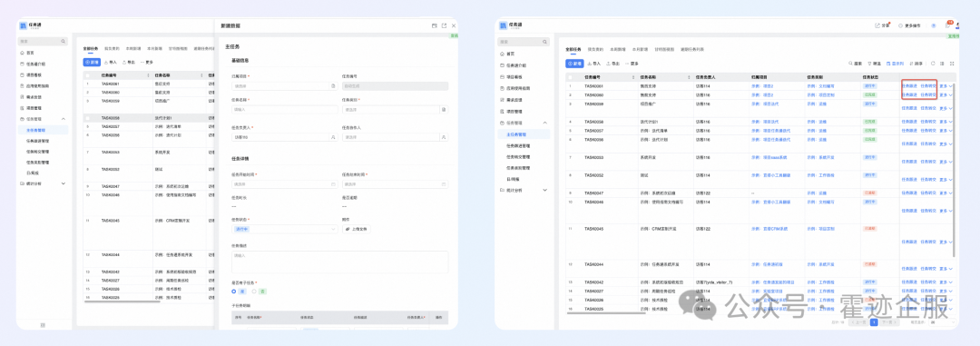980x346 pixels.
Task: Click 导入 in the right window toolbar
Action: click(x=593, y=64)
